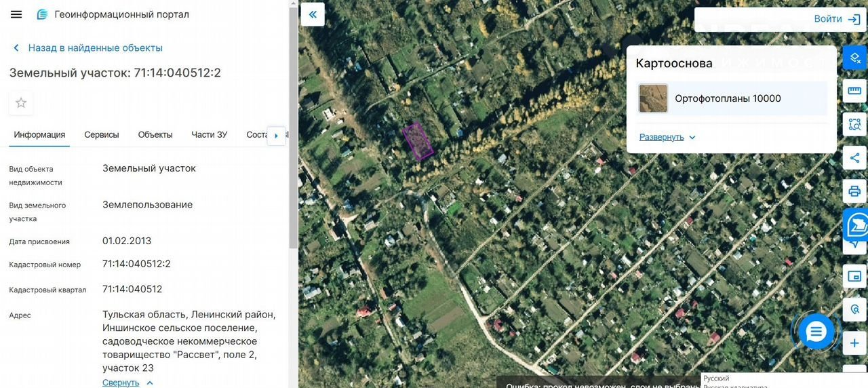Open the hamburger main menu
The height and width of the screenshot is (388, 868).
[x=16, y=14]
